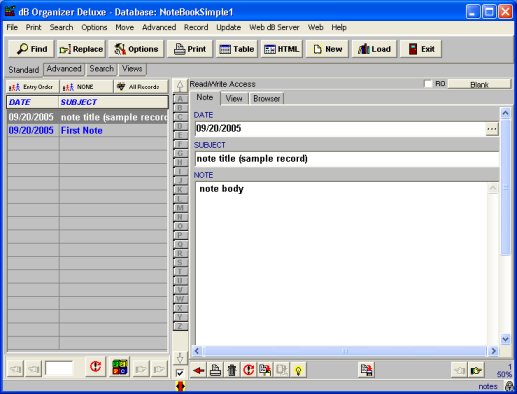The width and height of the screenshot is (517, 394).
Task: Jump to letter Z in alphabet index
Action: coord(180,326)
